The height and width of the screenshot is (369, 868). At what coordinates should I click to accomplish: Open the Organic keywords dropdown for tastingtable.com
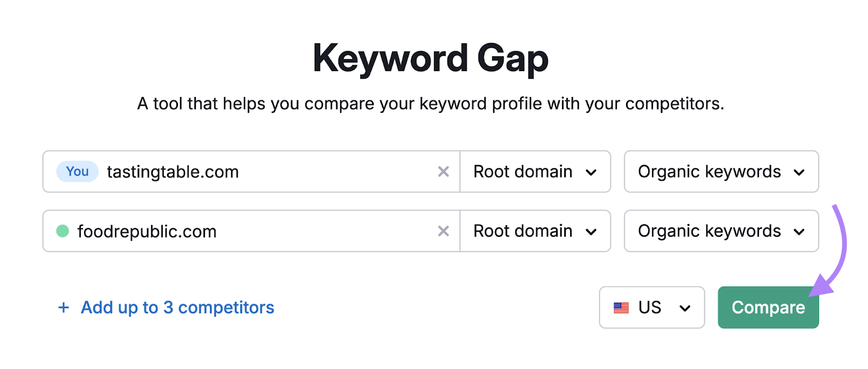pos(720,171)
